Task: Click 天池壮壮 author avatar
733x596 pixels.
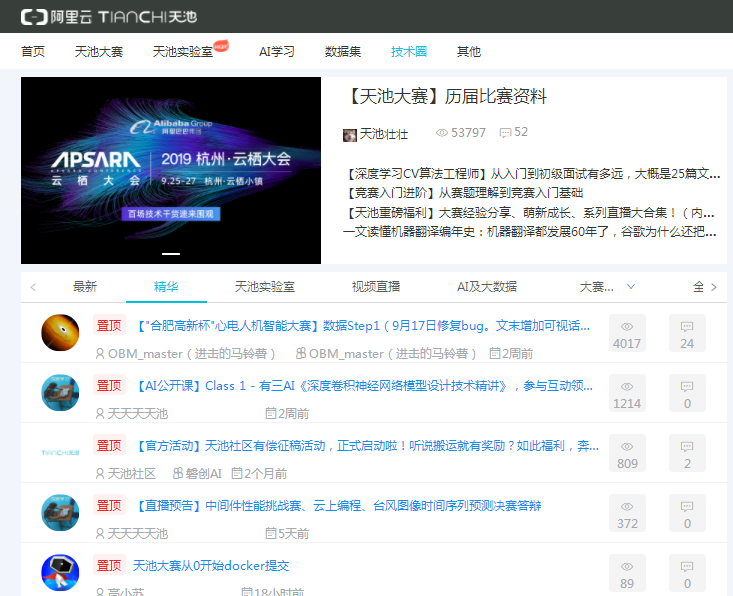Action: (x=350, y=135)
